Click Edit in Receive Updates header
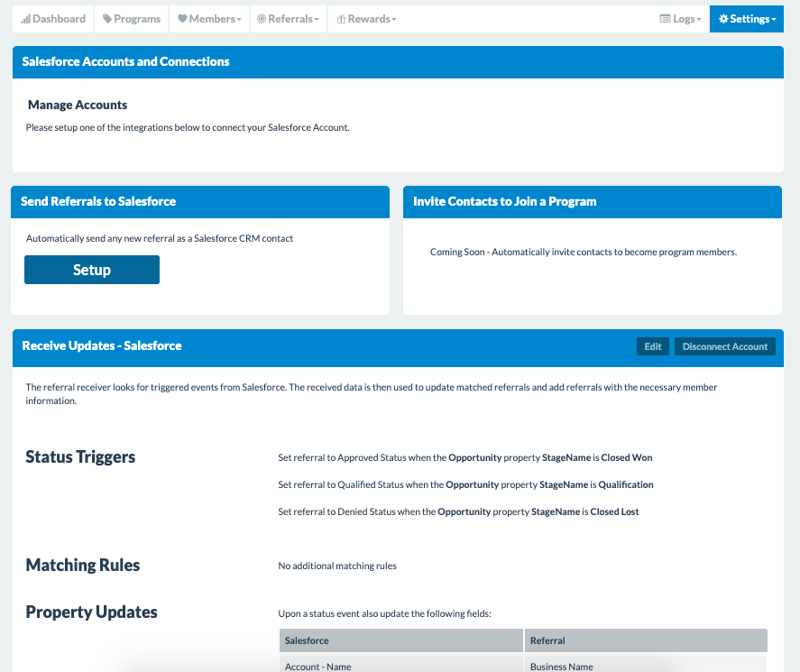The width and height of the screenshot is (800, 672). [x=653, y=346]
